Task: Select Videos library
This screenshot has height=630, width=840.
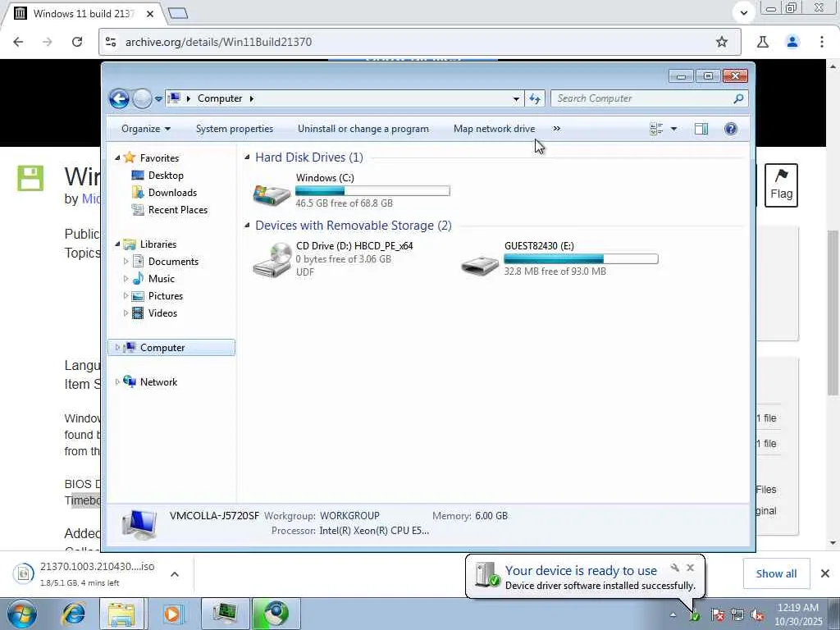Action: (x=162, y=313)
